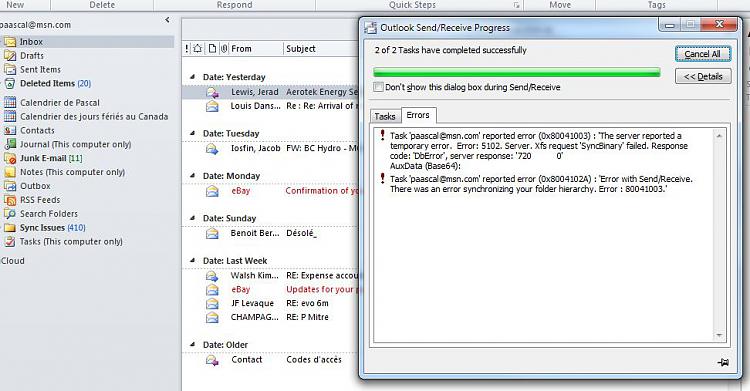The image size is (750, 391).
Task: Click the Journal icon
Action: [x=10, y=144]
